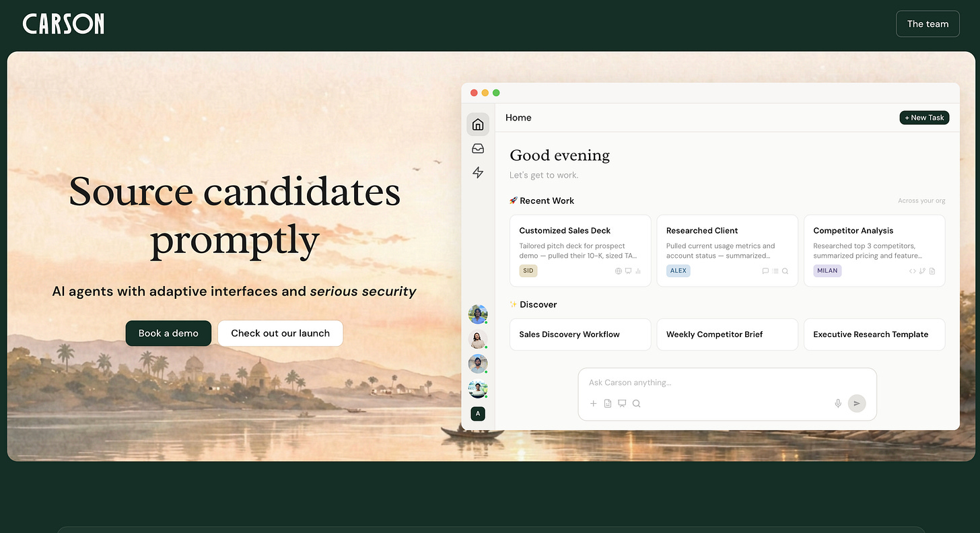Click the search icon on Researched Client
The width and height of the screenshot is (980, 533).
(x=785, y=271)
